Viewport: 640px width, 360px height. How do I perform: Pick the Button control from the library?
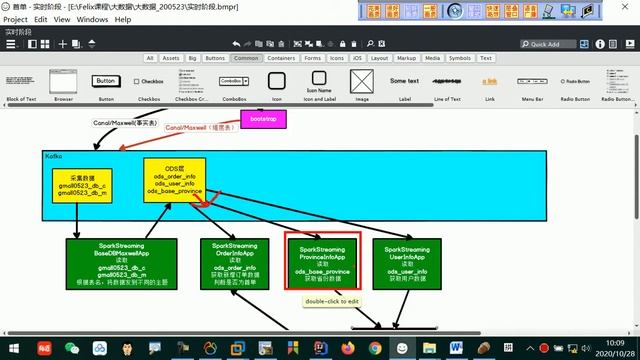[x=106, y=85]
